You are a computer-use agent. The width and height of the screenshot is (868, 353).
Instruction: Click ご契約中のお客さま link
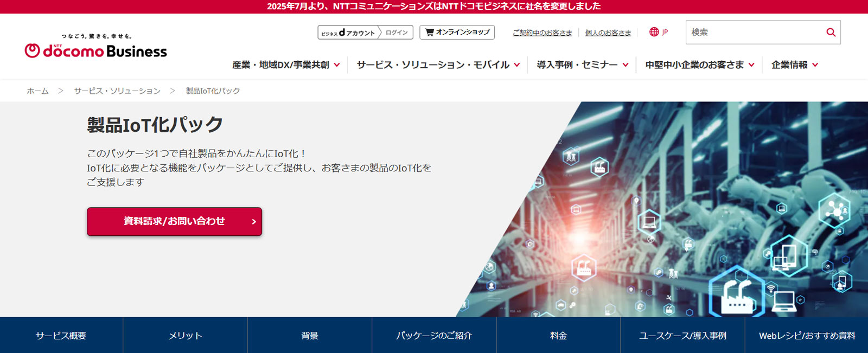coord(542,33)
